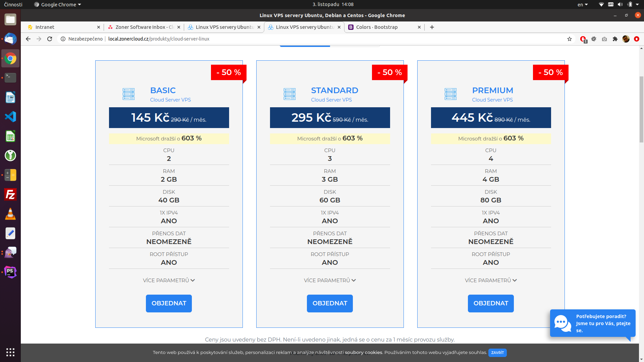Launch FileZilla from the dock
Screen dimensions: 644x362
pos(10,194)
